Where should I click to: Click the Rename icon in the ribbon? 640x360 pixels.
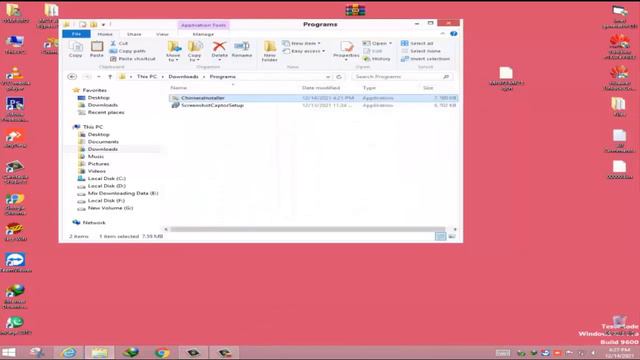point(242,49)
